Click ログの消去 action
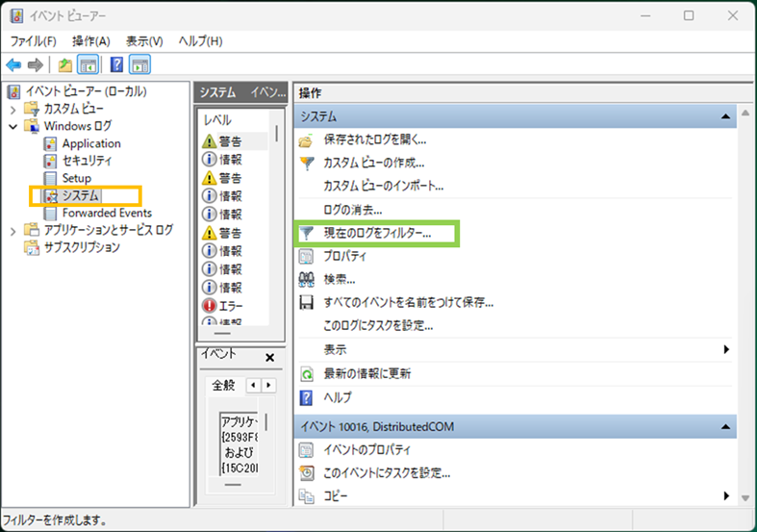757x532 pixels. pos(353,210)
